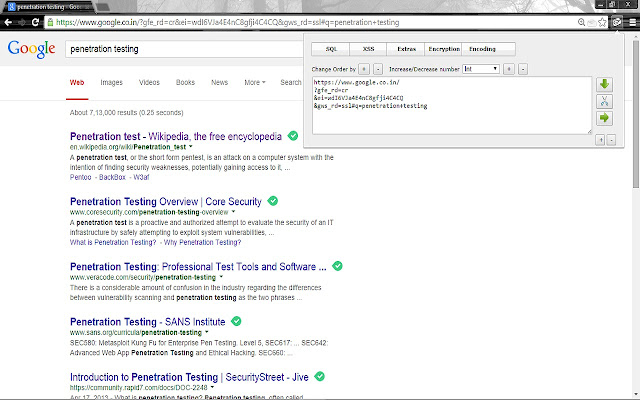Viewport: 640px width, 400px height.
Task: Select the Books search tab
Action: click(185, 82)
